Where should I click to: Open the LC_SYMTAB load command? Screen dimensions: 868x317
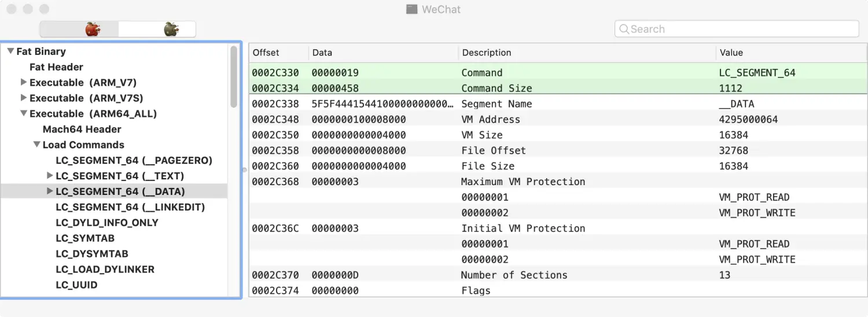[x=85, y=238]
